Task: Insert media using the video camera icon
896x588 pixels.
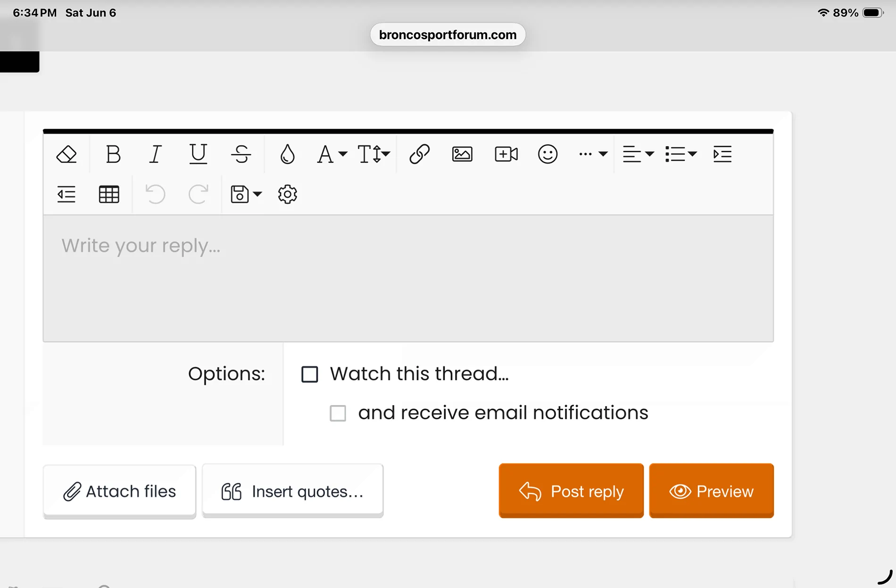Action: click(506, 154)
